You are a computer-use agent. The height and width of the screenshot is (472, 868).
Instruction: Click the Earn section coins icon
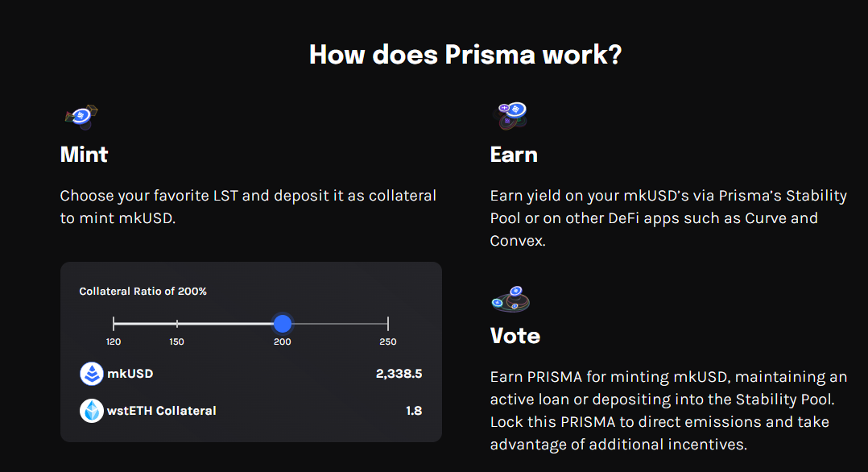(x=510, y=116)
